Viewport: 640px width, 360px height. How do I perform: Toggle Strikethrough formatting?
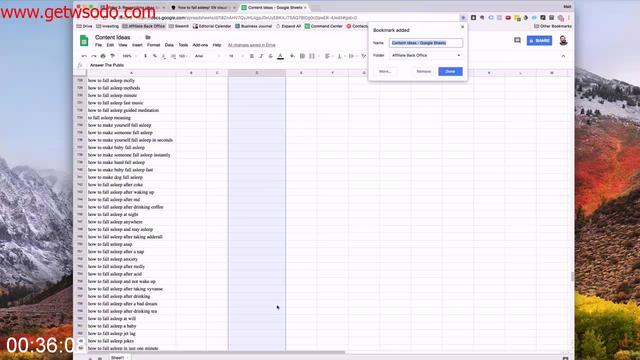[x=271, y=56]
